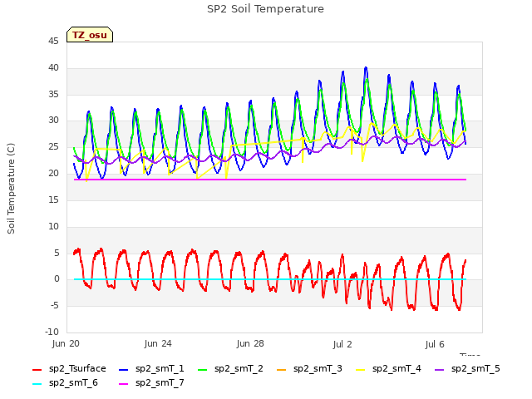Click the flat magenta sp2_smT_7 line
Image resolution: width=532 pixels, height=399 pixels.
click(270, 180)
